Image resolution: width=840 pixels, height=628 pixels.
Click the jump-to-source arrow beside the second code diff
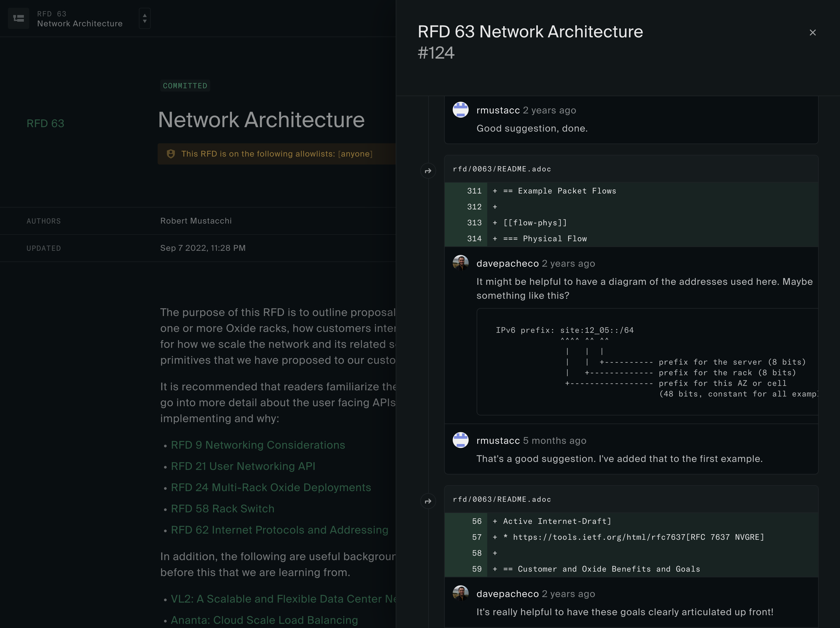pos(428,501)
